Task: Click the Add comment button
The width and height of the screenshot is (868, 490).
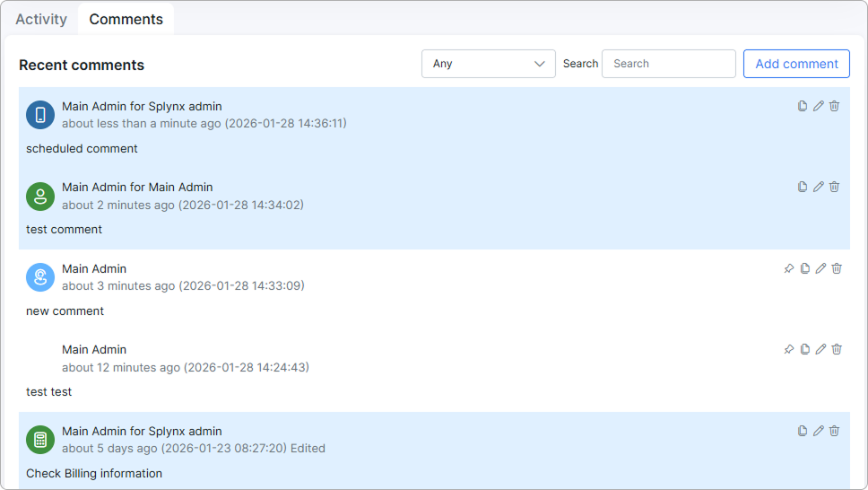Action: (796, 64)
